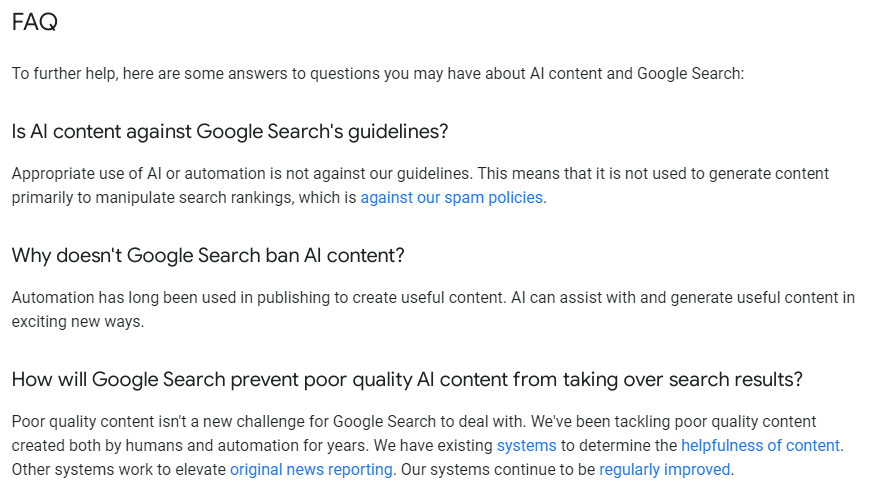Select 'Is AI content against Google Search's guidelines?' heading

click(x=230, y=132)
